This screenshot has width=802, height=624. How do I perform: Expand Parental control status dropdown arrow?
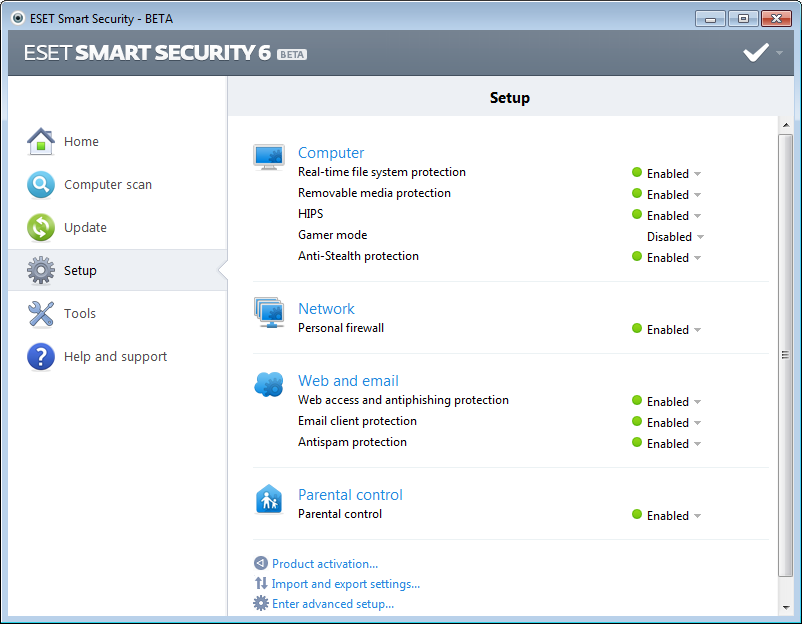point(698,517)
